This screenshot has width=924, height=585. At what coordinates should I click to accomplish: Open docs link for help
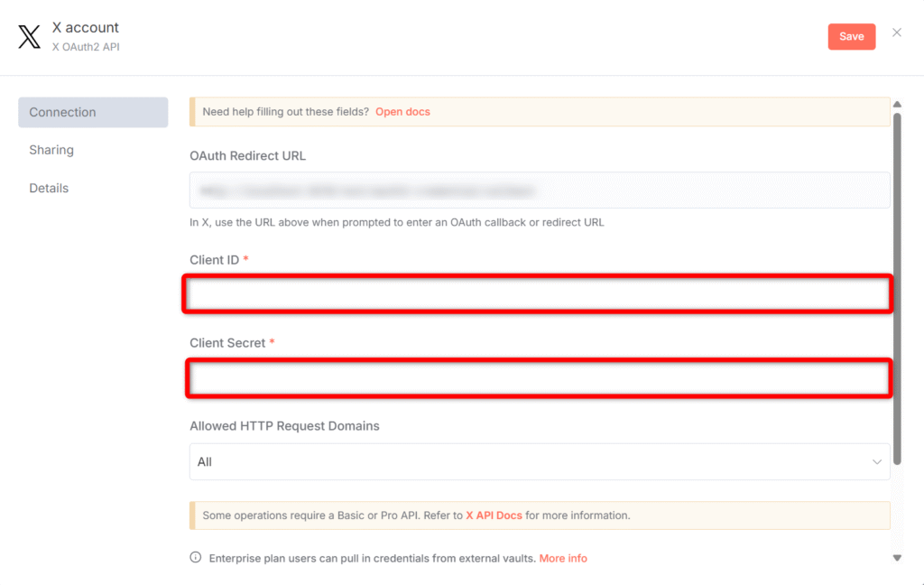pyautogui.click(x=402, y=111)
